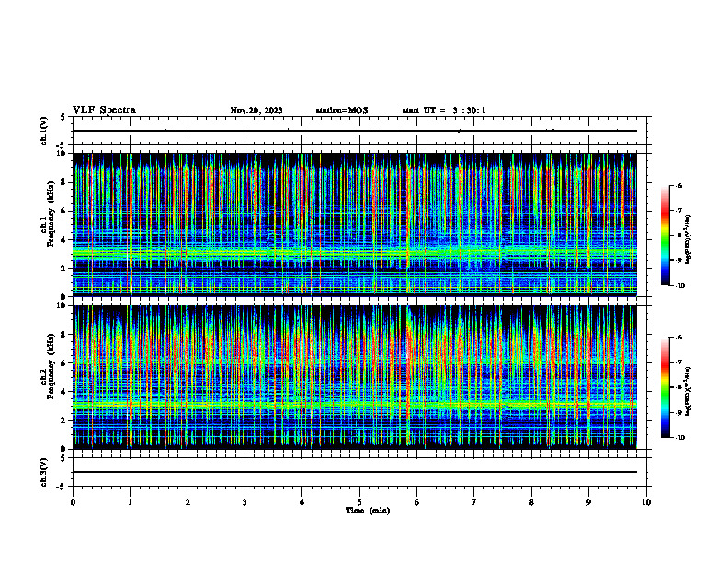Click the ch.3(V) voltage trace line
Image resolution: width=728 pixels, height=563 pixels.
(355, 472)
